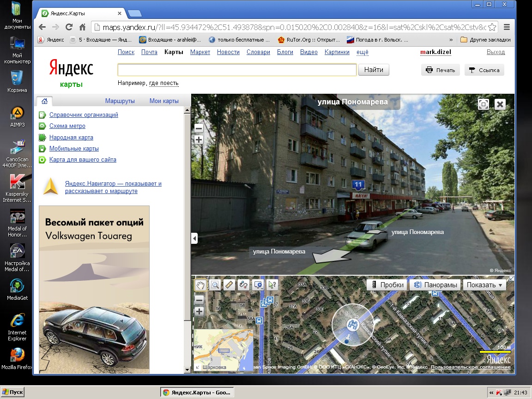This screenshot has height=399, width=532.
Task: Toggle the Пробки traffic layer
Action: [x=387, y=284]
